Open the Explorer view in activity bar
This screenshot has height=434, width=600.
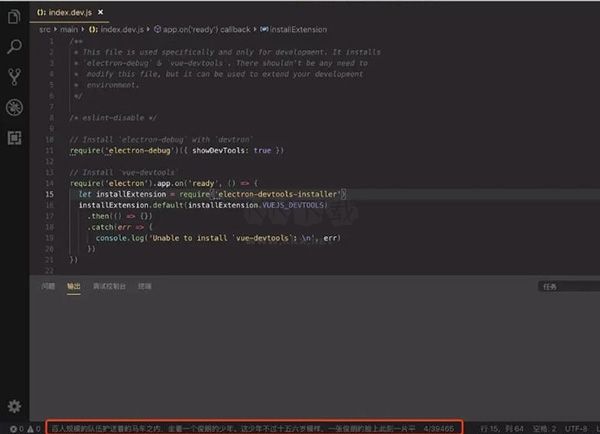pyautogui.click(x=14, y=17)
